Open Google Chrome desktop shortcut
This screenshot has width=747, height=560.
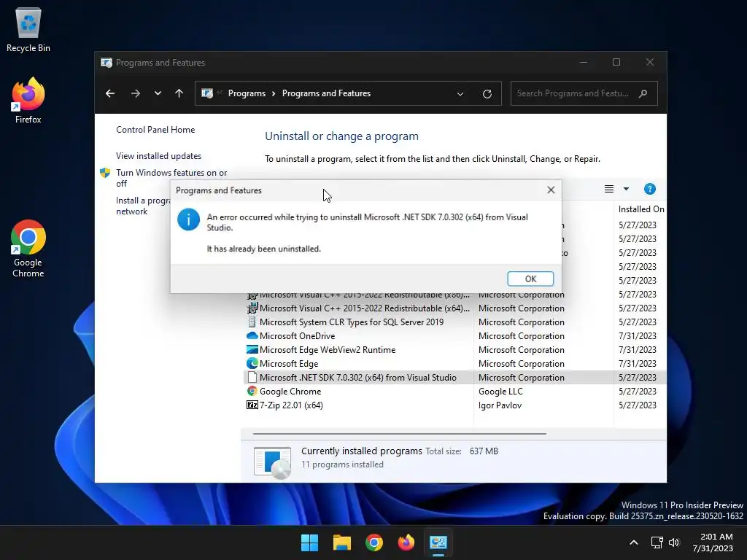coord(28,249)
